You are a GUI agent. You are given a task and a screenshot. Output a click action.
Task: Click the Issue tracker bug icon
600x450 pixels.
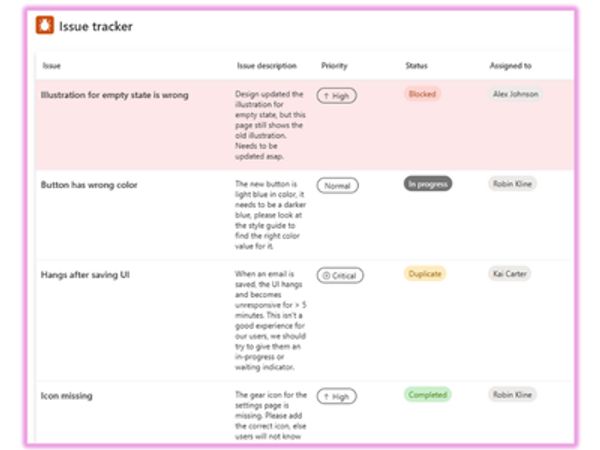pyautogui.click(x=45, y=27)
